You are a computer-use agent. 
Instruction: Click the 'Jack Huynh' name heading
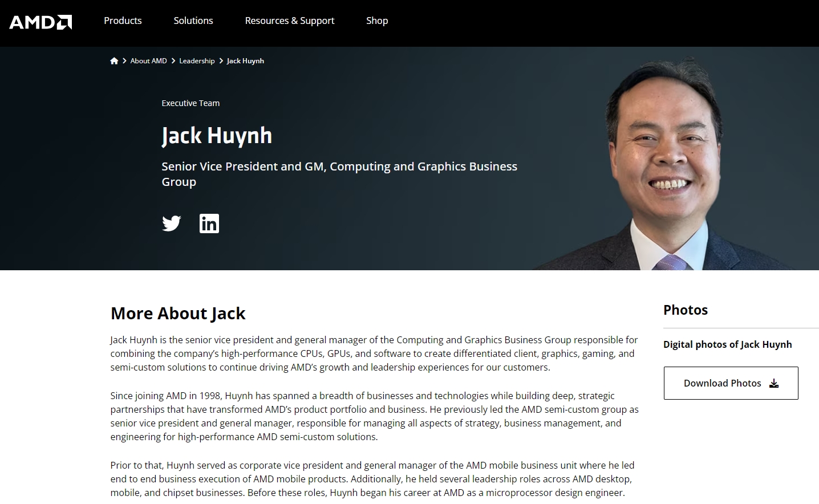tap(217, 136)
